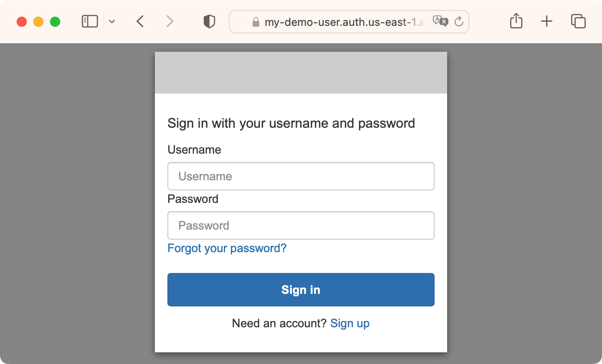Focus the Password input field
This screenshot has height=364, width=602.
pyautogui.click(x=301, y=225)
